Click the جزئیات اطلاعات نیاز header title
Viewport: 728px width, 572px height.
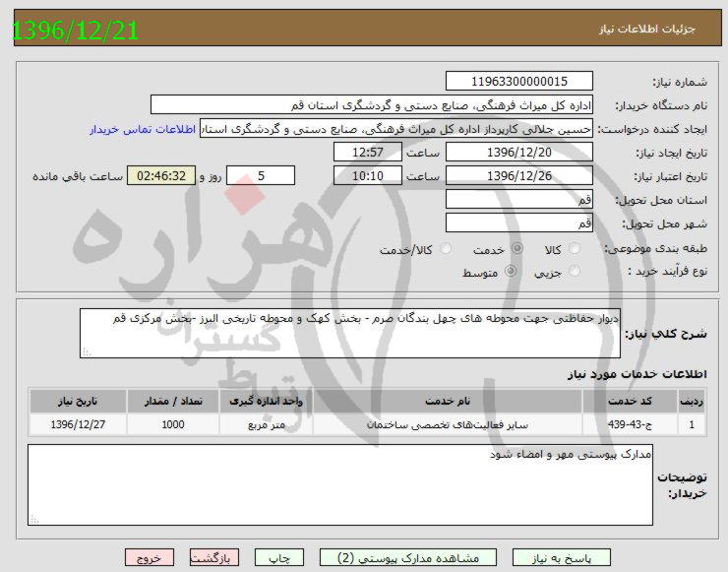tap(646, 29)
